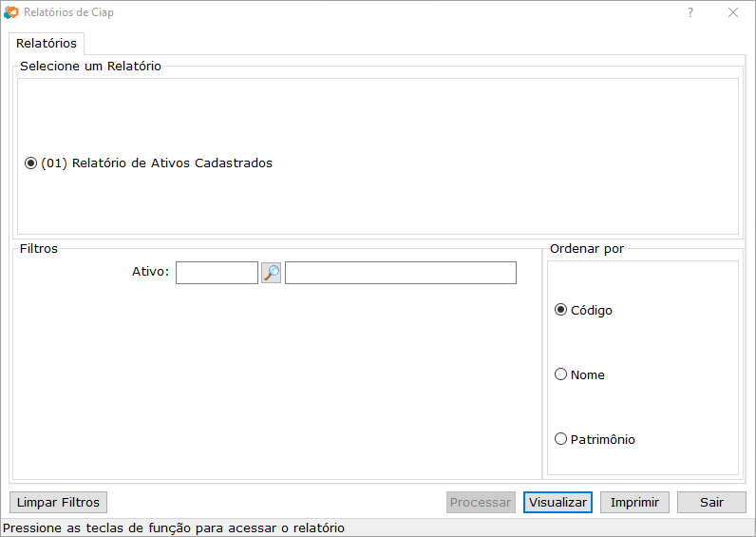
Task: Select the Código sort option
Action: [x=561, y=310]
